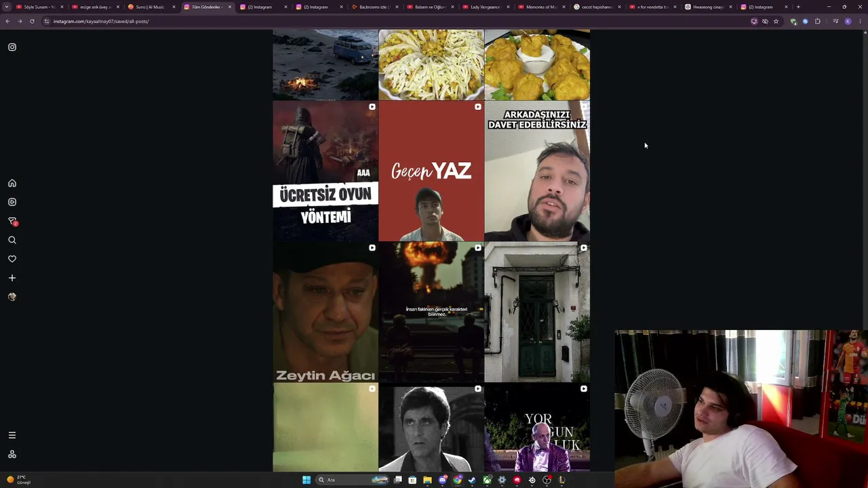The height and width of the screenshot is (488, 868).
Task: Switch to the Babam ve Oğlum tab
Action: click(430, 7)
